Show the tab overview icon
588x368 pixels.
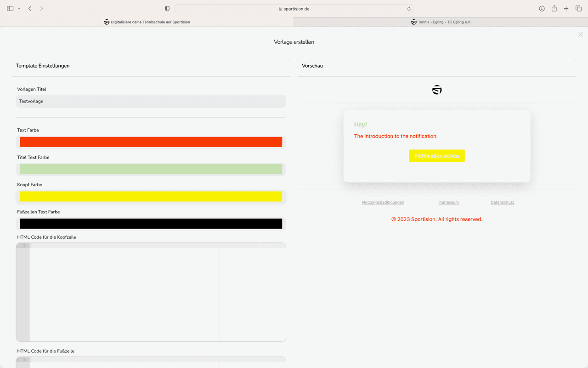point(578,9)
